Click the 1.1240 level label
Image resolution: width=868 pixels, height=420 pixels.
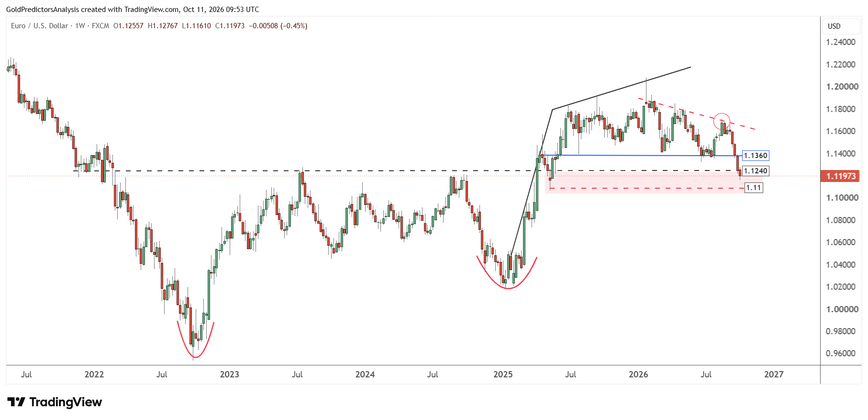click(756, 171)
